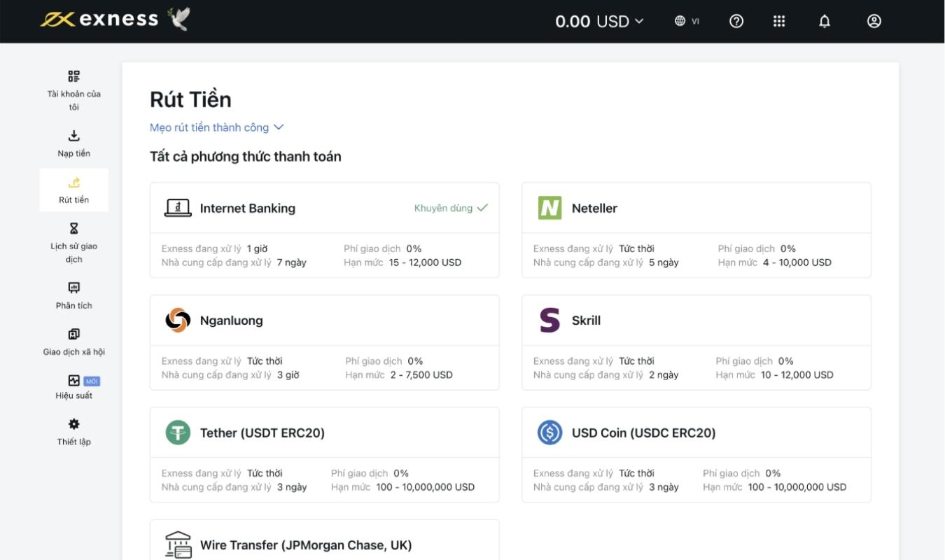Click the green Neteller logo

coord(549,208)
